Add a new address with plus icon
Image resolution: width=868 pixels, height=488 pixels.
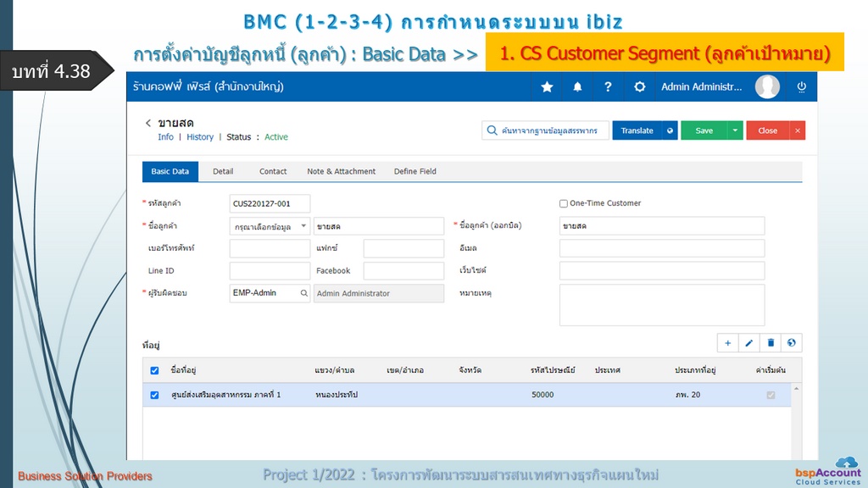(727, 343)
